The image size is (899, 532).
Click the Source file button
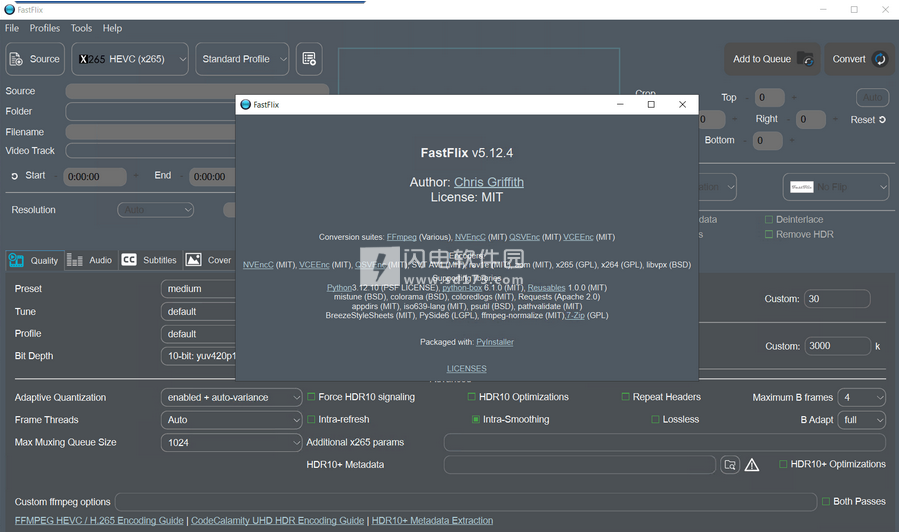point(35,59)
